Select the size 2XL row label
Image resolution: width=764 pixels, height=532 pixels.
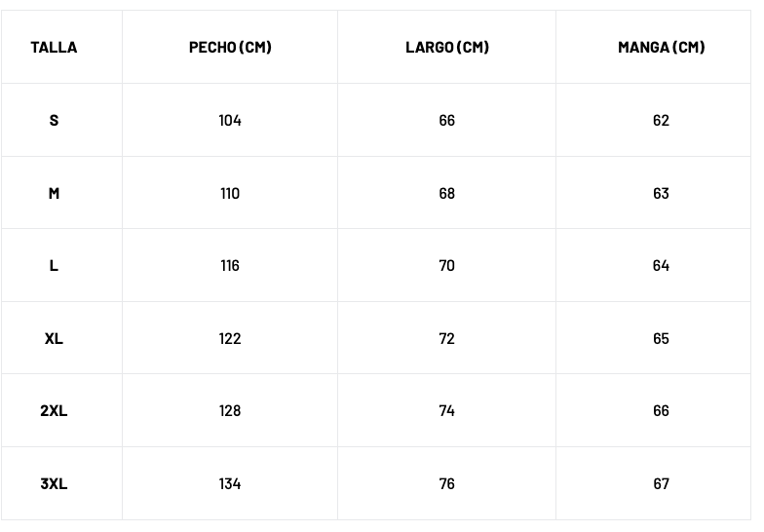coord(54,410)
